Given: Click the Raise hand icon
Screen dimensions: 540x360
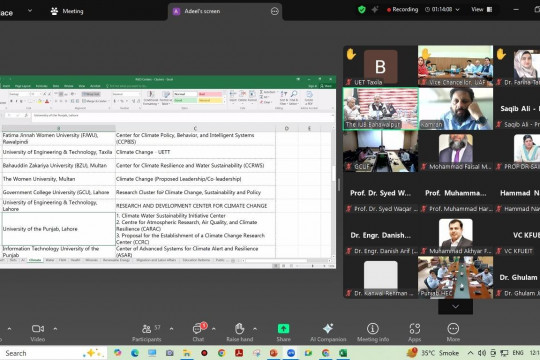Looking at the screenshot, I should click(x=239, y=329).
